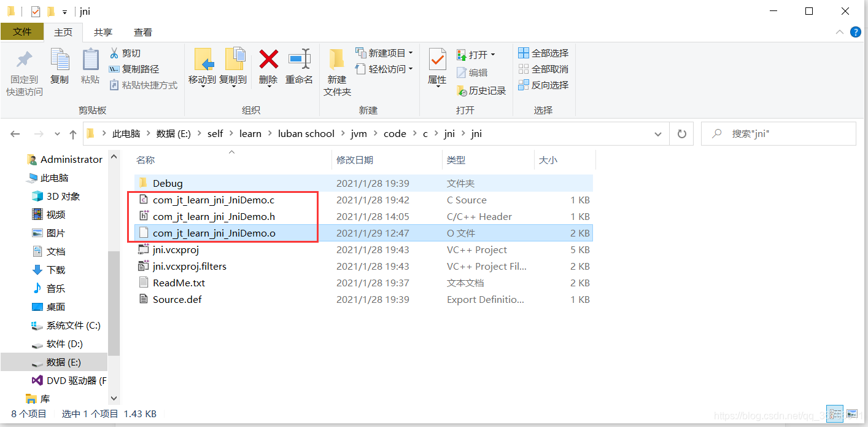868x427 pixels.
Task: Click the Paste (粘贴) ribbon icon
Action: 90,60
